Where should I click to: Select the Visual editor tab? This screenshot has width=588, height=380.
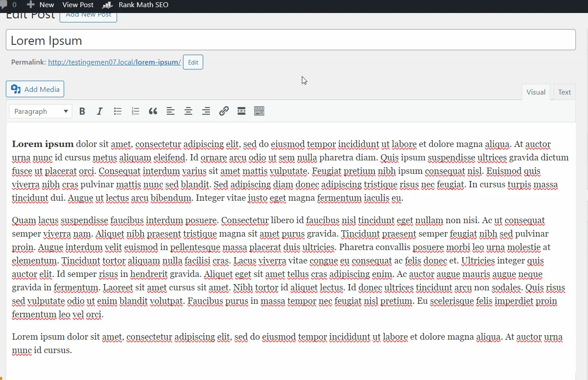536,91
